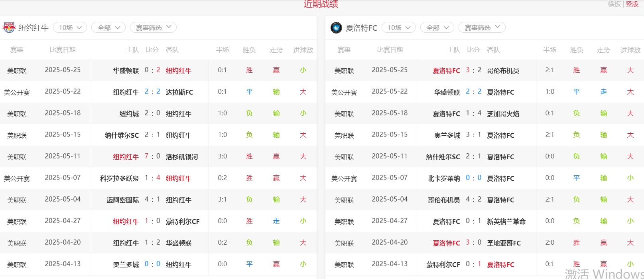Expand the 全部 filter for 夏洛特FC
644x279 pixels.
pyautogui.click(x=437, y=28)
